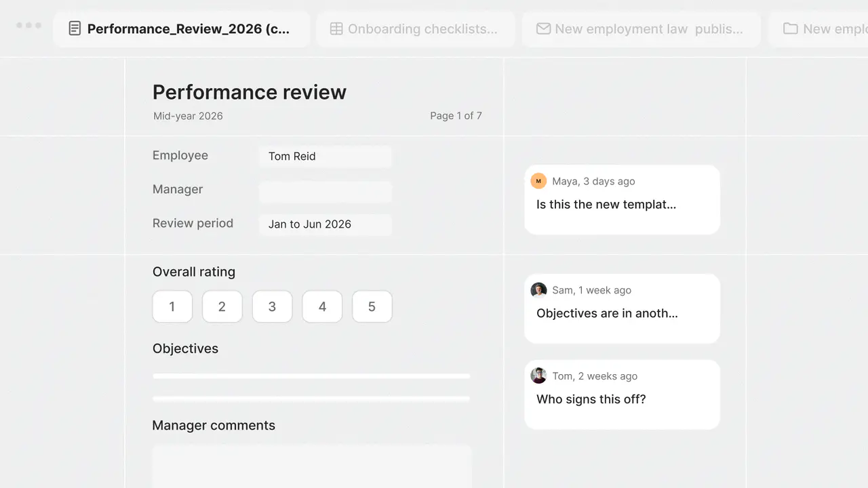Click 'Tom, 2 weeks ago' comment header

[595, 376]
